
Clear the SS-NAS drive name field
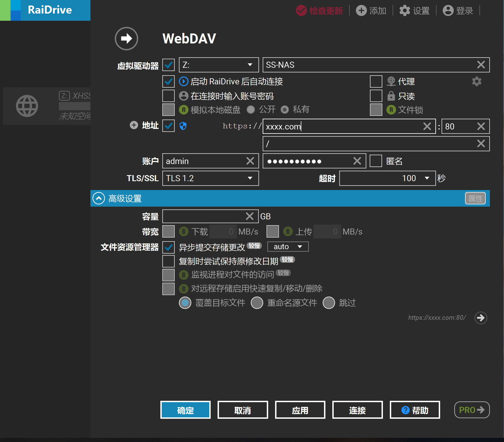point(481,65)
